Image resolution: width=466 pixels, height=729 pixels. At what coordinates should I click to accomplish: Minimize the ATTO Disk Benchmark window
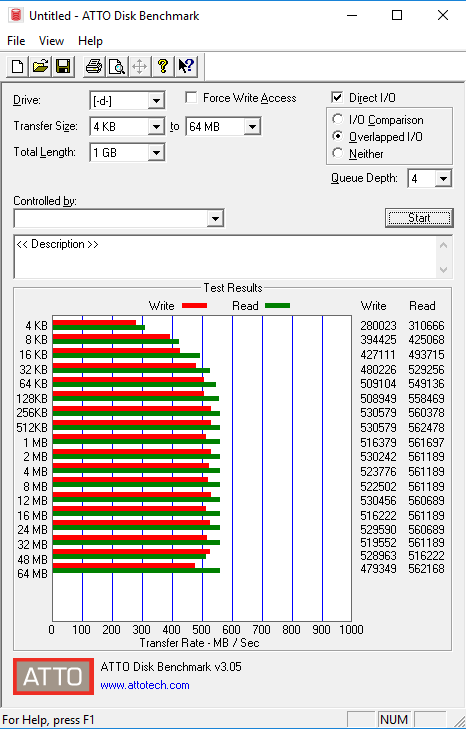352,15
